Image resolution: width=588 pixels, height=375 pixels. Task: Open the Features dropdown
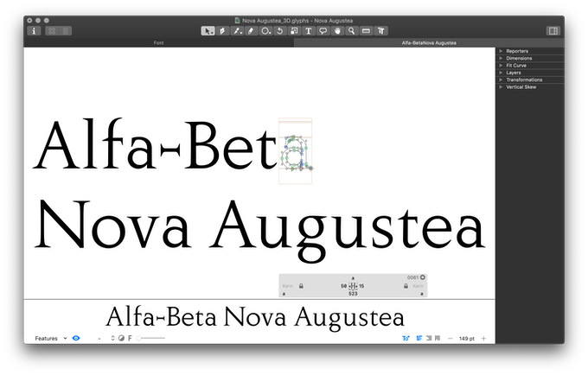click(x=51, y=339)
